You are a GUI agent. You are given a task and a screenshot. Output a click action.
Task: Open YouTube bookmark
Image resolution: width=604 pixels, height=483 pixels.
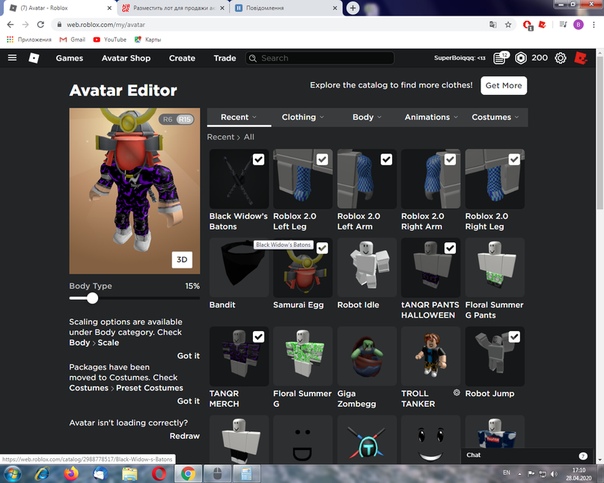[110, 39]
